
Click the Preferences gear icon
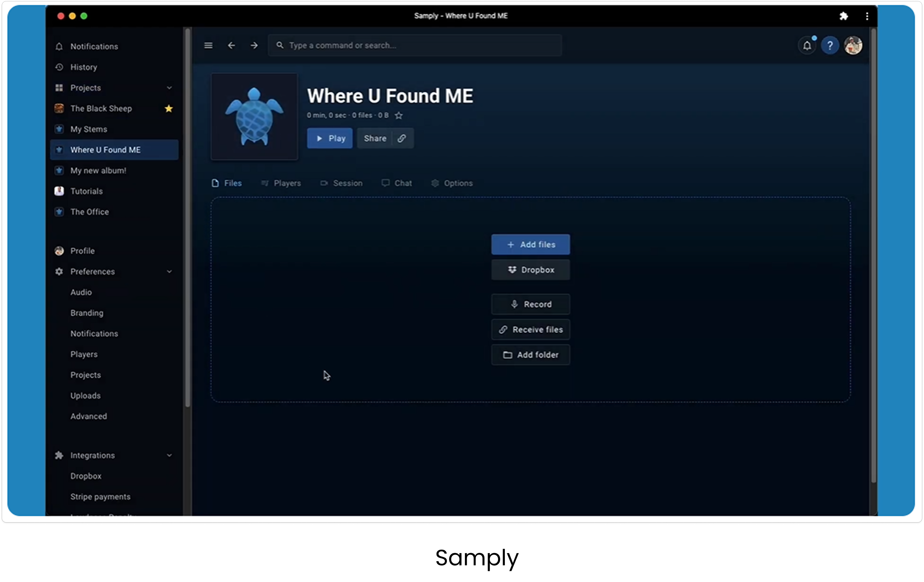[x=59, y=271]
